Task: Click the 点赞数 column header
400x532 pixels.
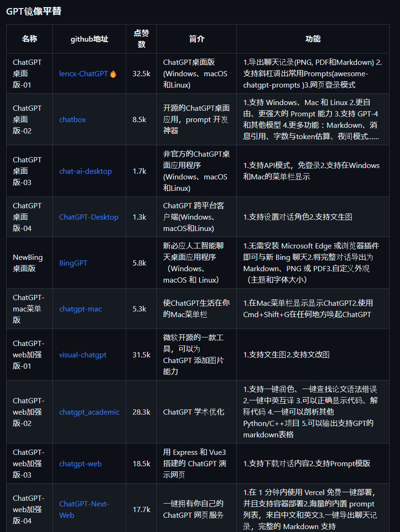Action: (141, 39)
